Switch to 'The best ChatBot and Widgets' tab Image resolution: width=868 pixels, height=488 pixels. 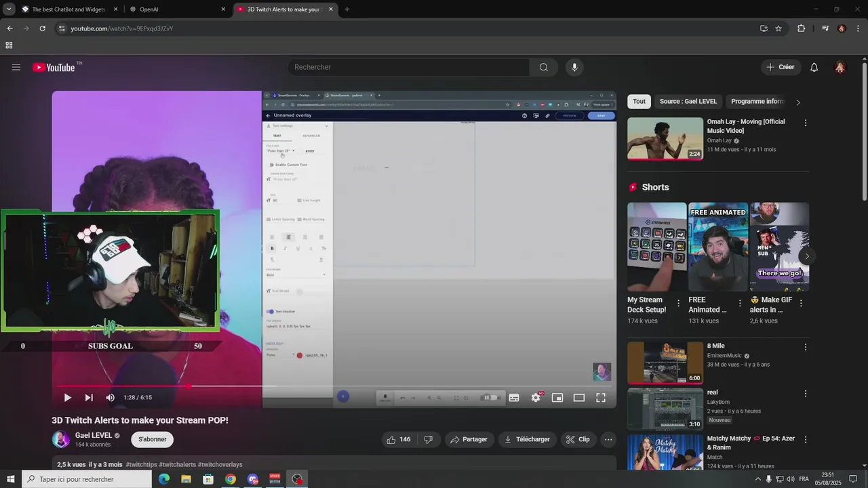pyautogui.click(x=70, y=9)
